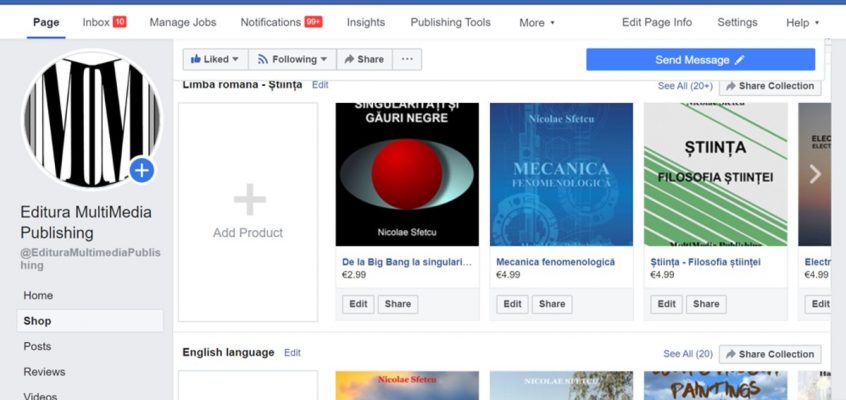Image resolution: width=846 pixels, height=400 pixels.
Task: Open the Singularități și găuri negre book thumbnail
Action: tap(407, 174)
